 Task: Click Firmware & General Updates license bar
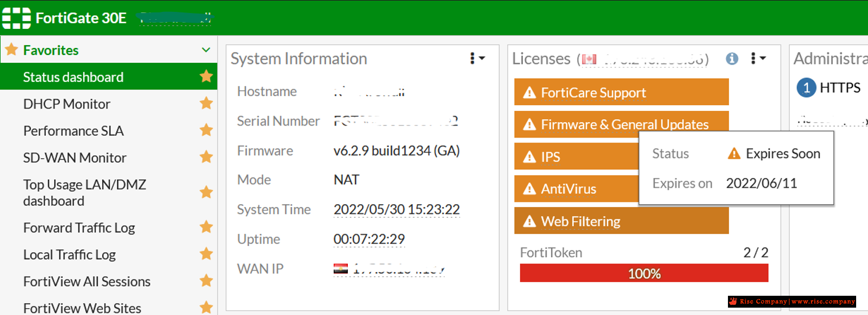point(621,124)
